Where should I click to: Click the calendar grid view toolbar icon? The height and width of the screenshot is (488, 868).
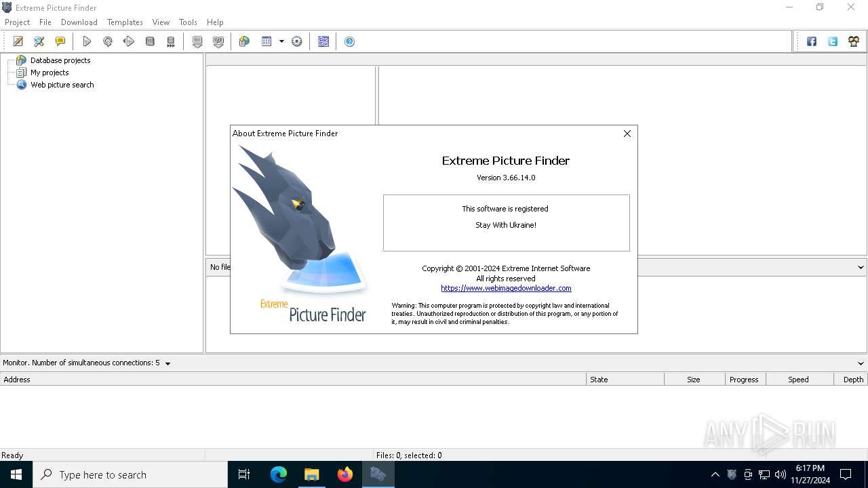[x=267, y=41]
